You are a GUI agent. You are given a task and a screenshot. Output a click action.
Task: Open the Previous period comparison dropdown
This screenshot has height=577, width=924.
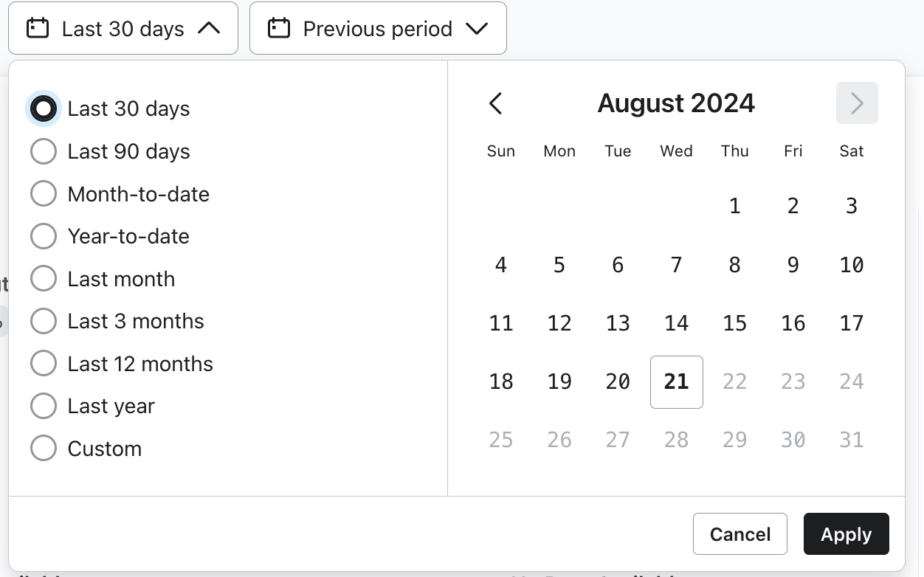(x=378, y=29)
